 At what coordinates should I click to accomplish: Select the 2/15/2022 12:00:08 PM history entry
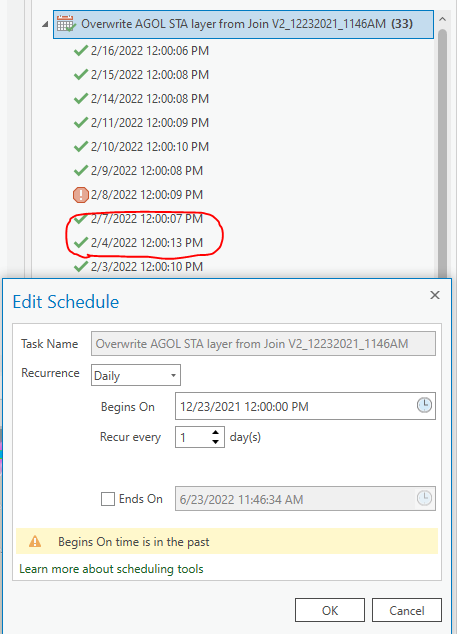pyautogui.click(x=150, y=75)
